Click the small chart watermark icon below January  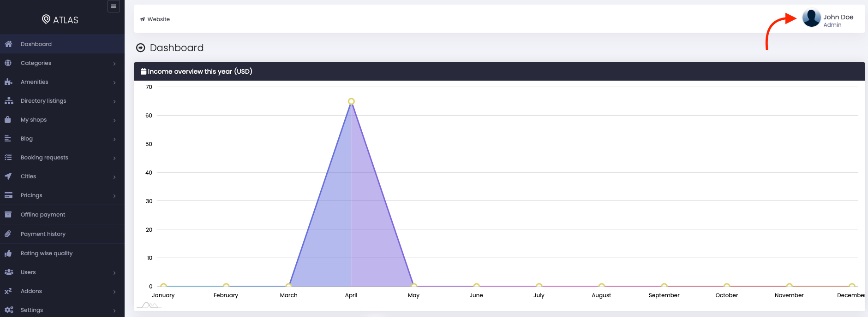(x=149, y=305)
